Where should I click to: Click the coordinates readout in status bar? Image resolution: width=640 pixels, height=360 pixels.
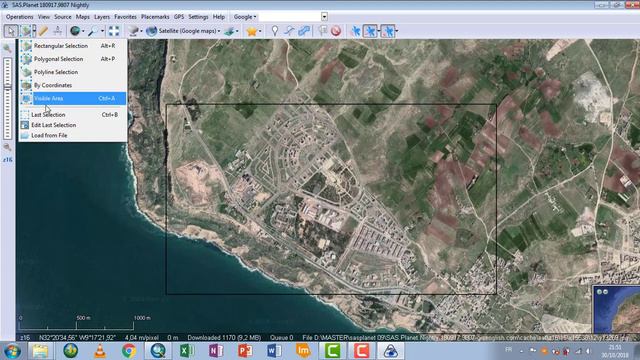(x=77, y=338)
